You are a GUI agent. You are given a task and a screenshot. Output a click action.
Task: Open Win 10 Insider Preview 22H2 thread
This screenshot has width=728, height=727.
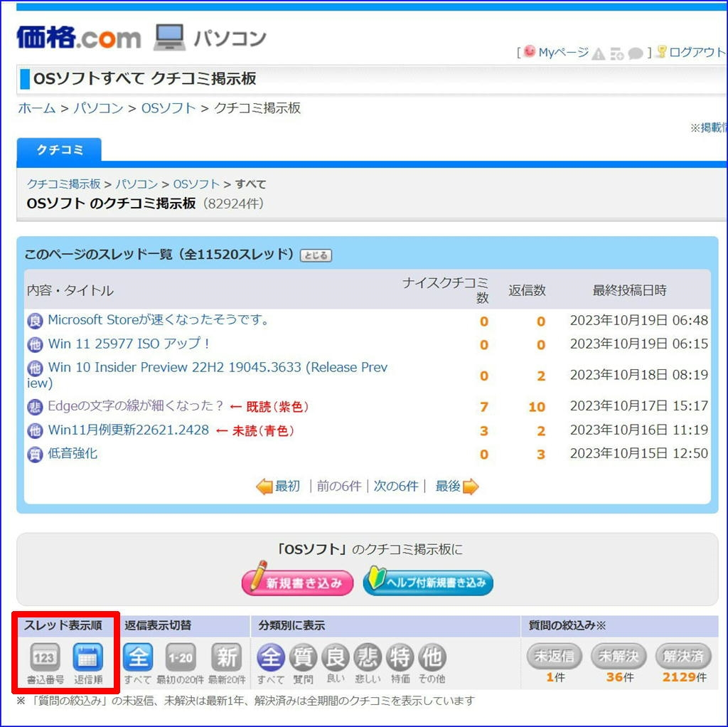[x=207, y=375]
